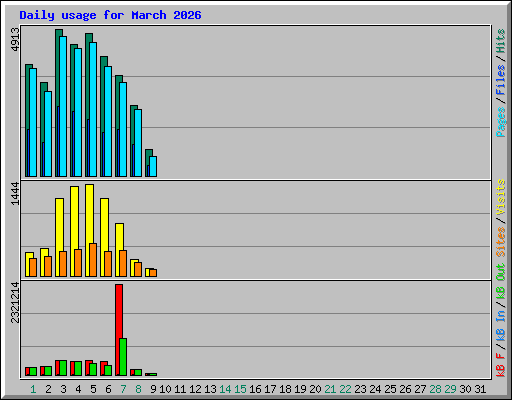Click the 'Hits' legend label
512x400 pixels.
coord(501,41)
